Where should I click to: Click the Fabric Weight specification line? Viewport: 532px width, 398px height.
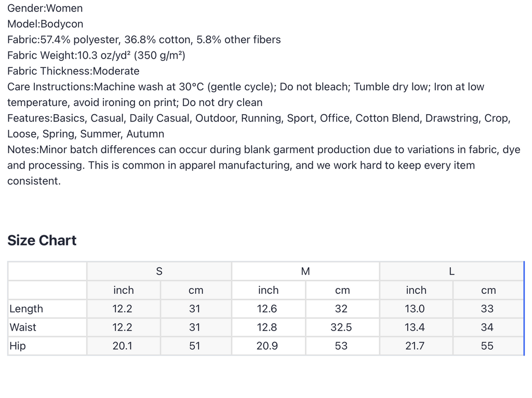pyautogui.click(x=96, y=55)
